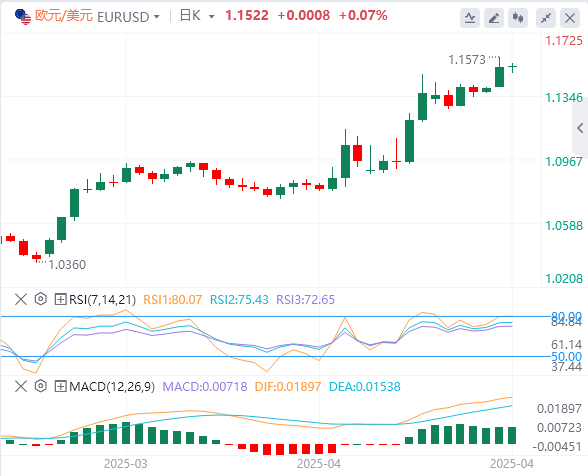Screen dimensions: 588x476
Task: Click MACD:0.00718 value
Action: 205,386
